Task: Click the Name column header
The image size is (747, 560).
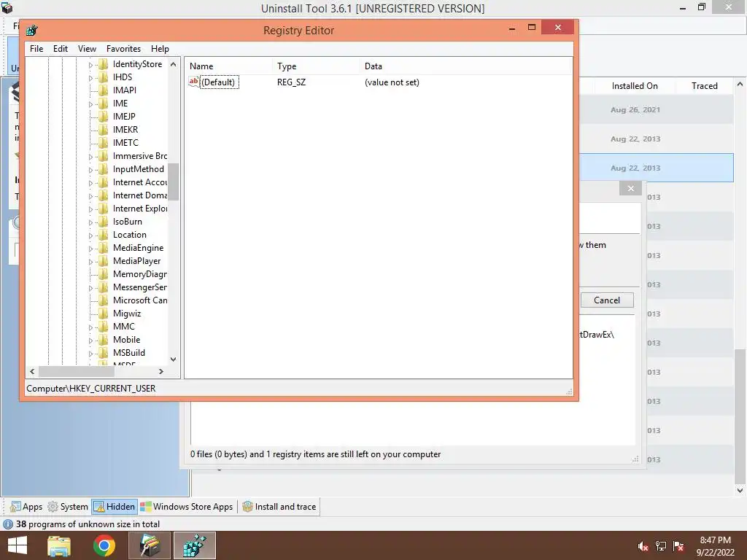Action: (228, 66)
